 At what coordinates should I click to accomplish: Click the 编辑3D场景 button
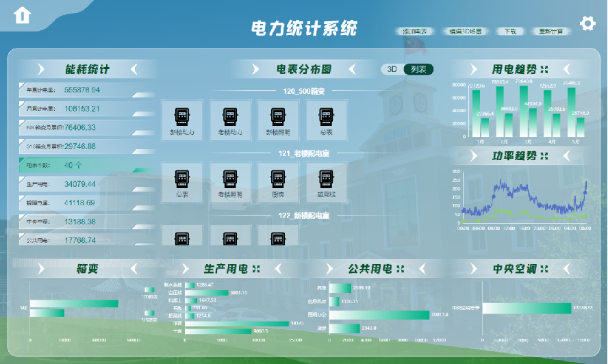(x=466, y=31)
